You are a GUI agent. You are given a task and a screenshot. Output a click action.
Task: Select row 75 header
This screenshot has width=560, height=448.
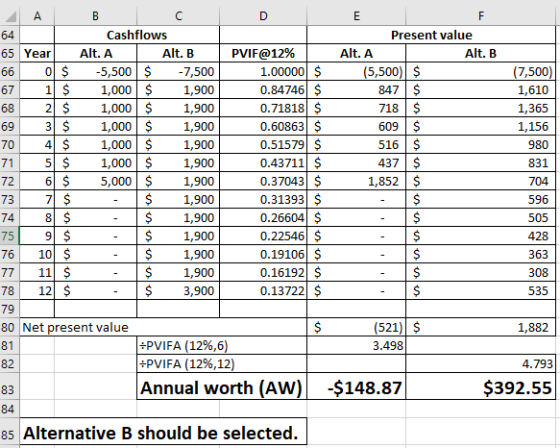(x=10, y=236)
